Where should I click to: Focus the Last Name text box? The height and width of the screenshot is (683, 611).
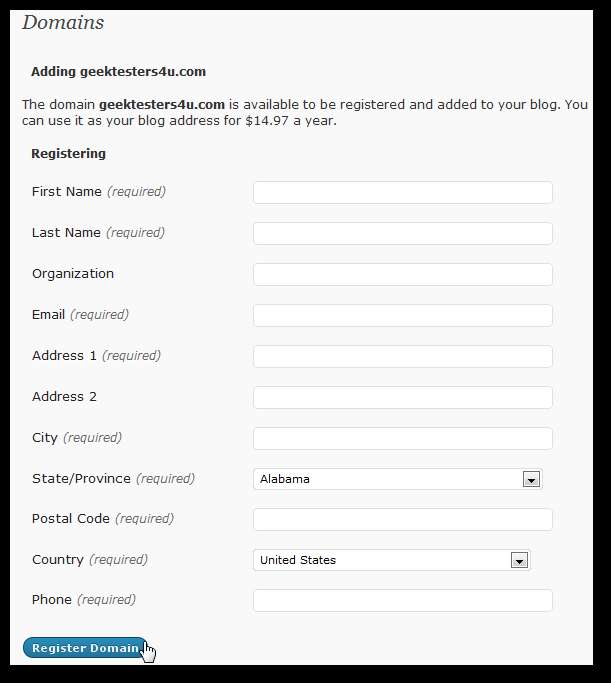click(x=402, y=233)
